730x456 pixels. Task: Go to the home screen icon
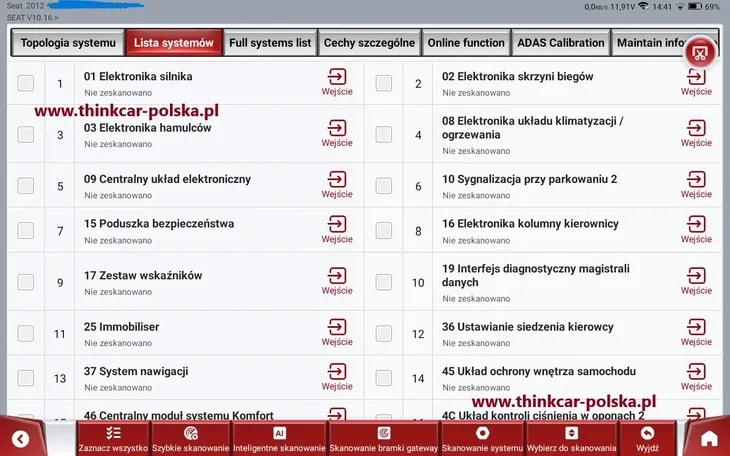click(x=709, y=438)
